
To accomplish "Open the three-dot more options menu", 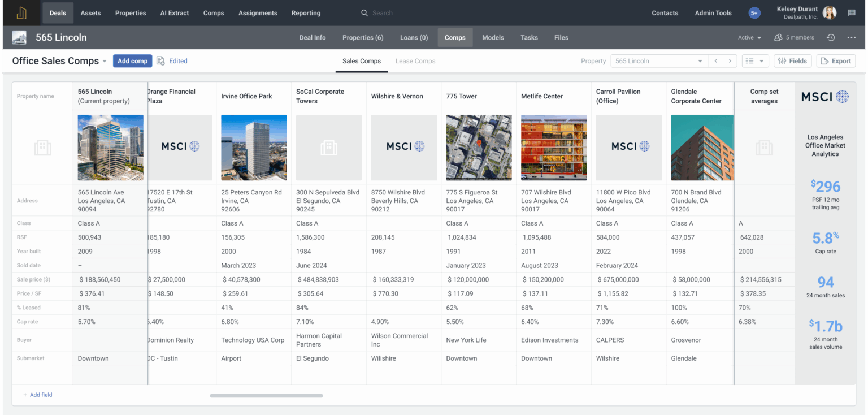I will click(x=851, y=38).
